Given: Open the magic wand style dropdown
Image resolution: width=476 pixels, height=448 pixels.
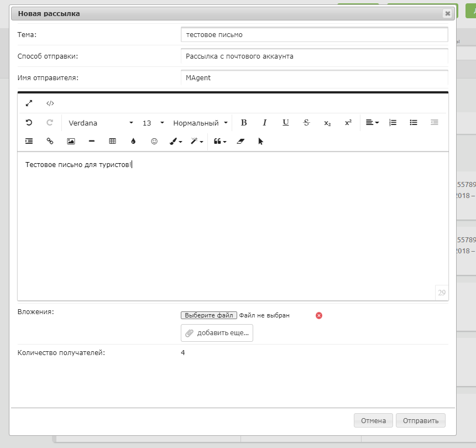Looking at the screenshot, I should (x=197, y=141).
